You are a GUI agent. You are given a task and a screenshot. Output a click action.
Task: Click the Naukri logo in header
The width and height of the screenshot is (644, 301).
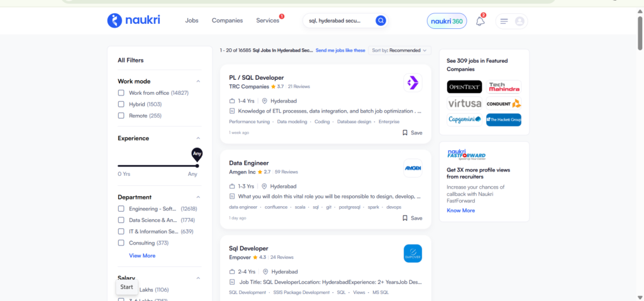tap(133, 21)
